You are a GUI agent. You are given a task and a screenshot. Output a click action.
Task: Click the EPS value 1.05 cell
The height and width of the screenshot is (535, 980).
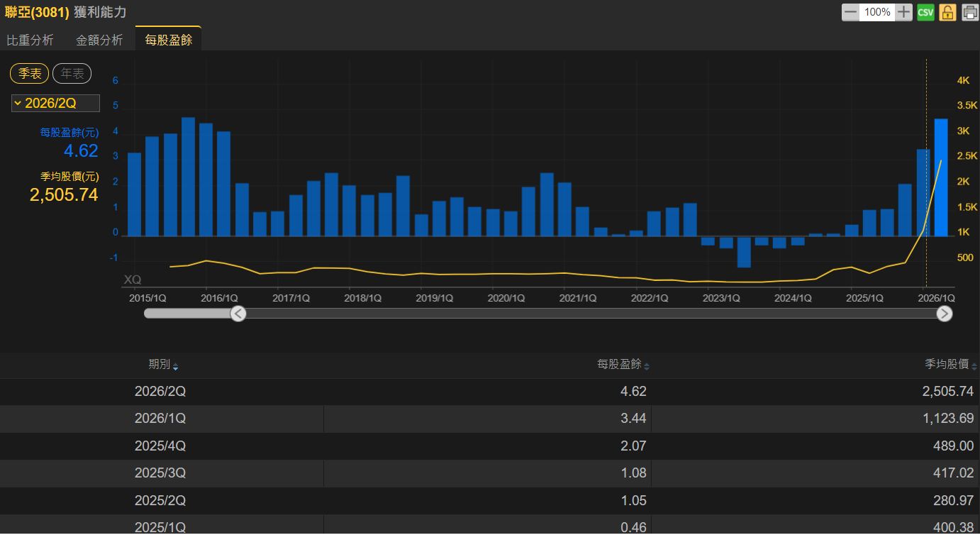coord(633,500)
